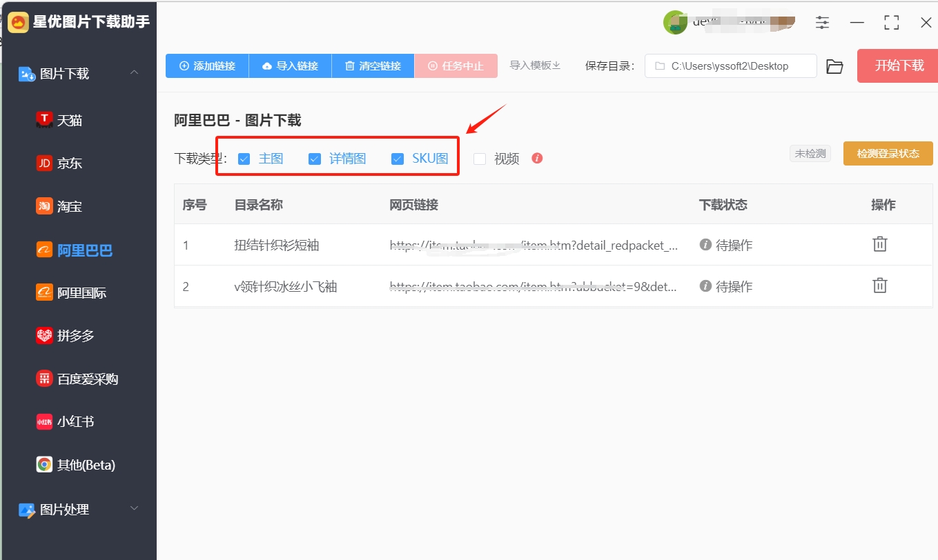Click the v领针织冰丝小飞袖 directory name
The width and height of the screenshot is (938, 560).
coord(286,286)
